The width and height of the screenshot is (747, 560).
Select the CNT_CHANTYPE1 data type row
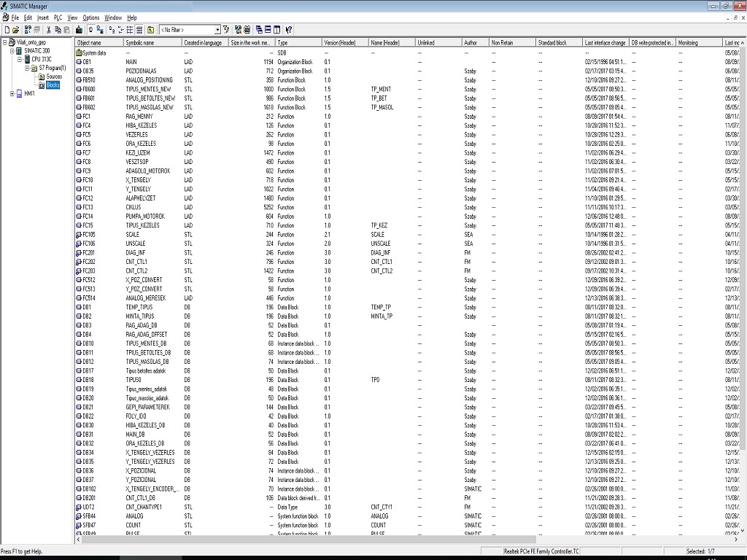tap(407, 507)
